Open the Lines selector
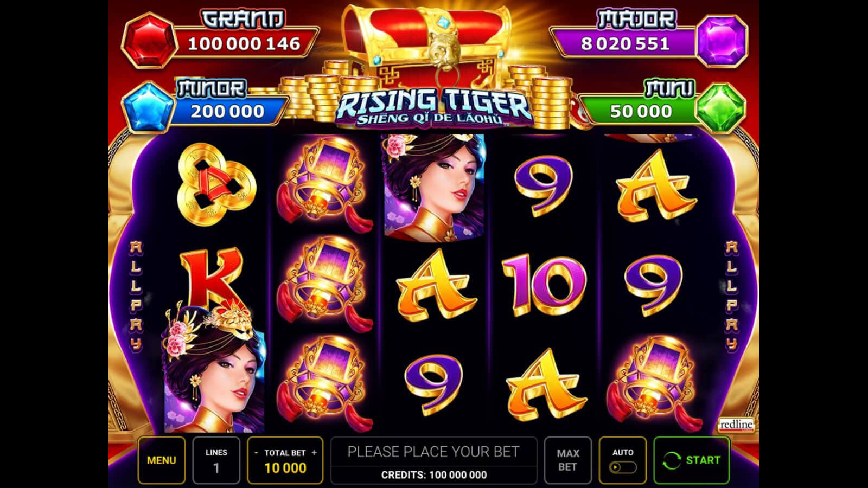This screenshot has height=488, width=868. click(216, 460)
